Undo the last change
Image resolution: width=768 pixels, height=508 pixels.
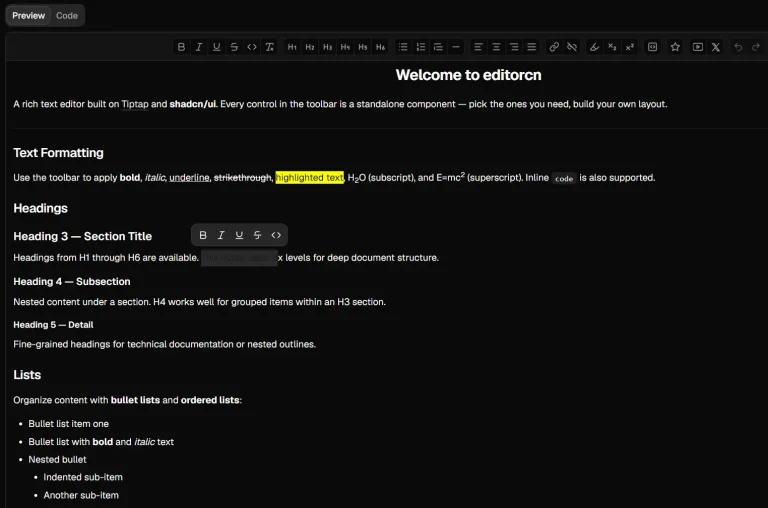(738, 47)
